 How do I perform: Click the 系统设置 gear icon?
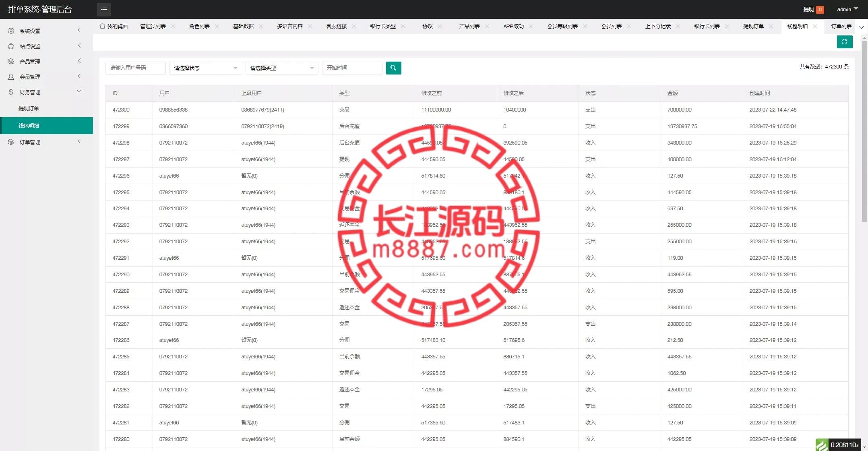(11, 31)
